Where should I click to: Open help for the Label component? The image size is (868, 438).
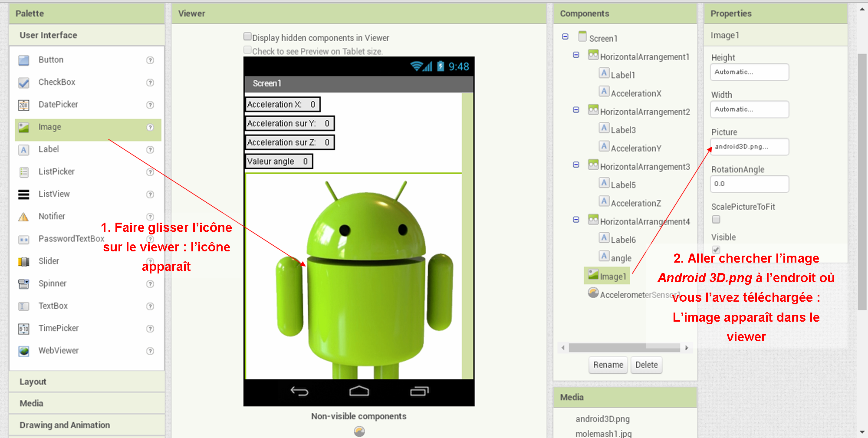click(150, 150)
